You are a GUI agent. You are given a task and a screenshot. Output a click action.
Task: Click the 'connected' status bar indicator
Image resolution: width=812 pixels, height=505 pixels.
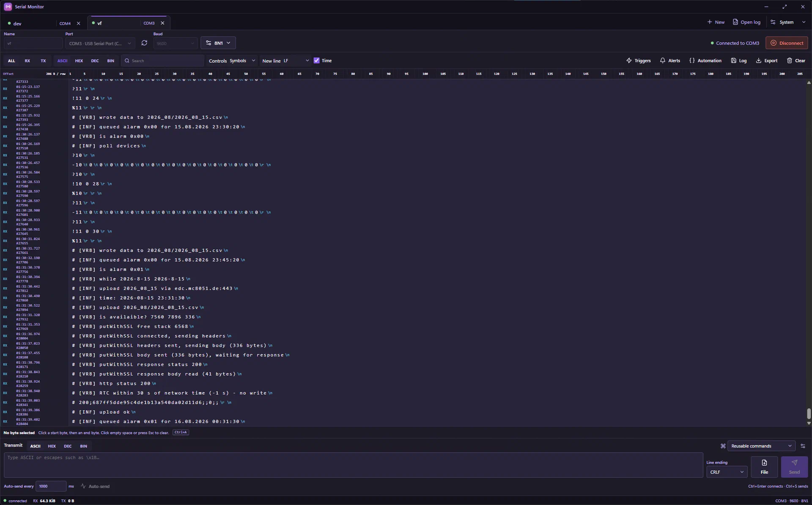(15, 501)
